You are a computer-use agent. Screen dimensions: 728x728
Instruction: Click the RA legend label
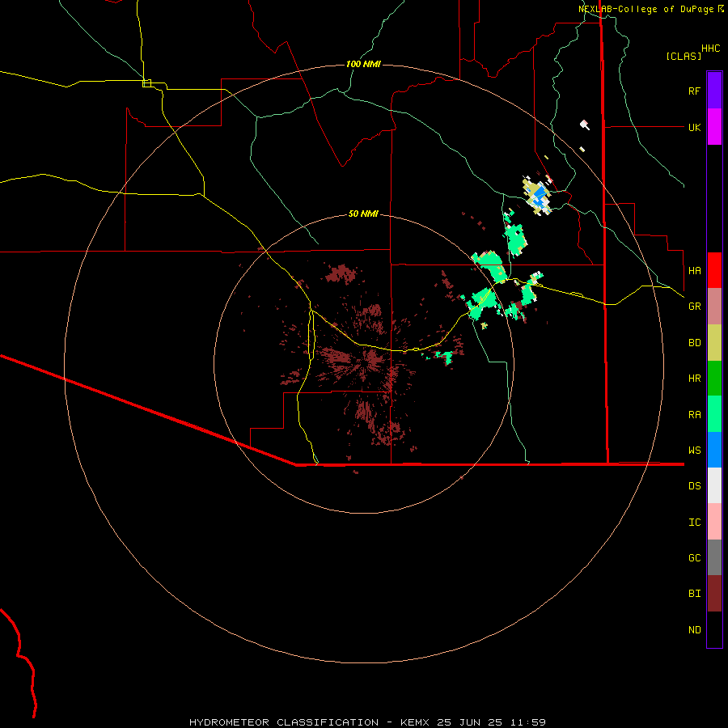point(695,415)
